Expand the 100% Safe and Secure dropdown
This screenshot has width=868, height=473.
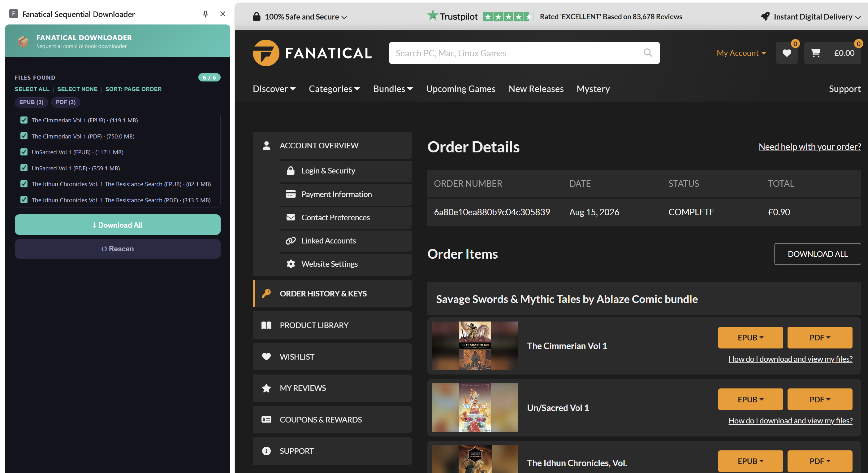click(344, 17)
